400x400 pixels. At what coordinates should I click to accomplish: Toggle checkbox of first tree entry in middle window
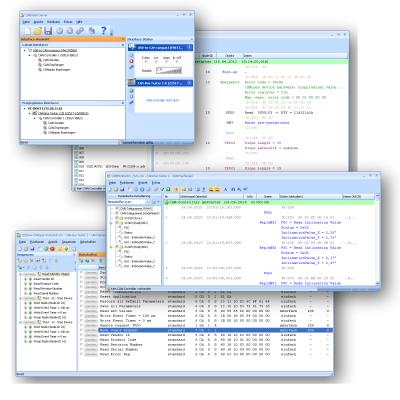pos(117,208)
